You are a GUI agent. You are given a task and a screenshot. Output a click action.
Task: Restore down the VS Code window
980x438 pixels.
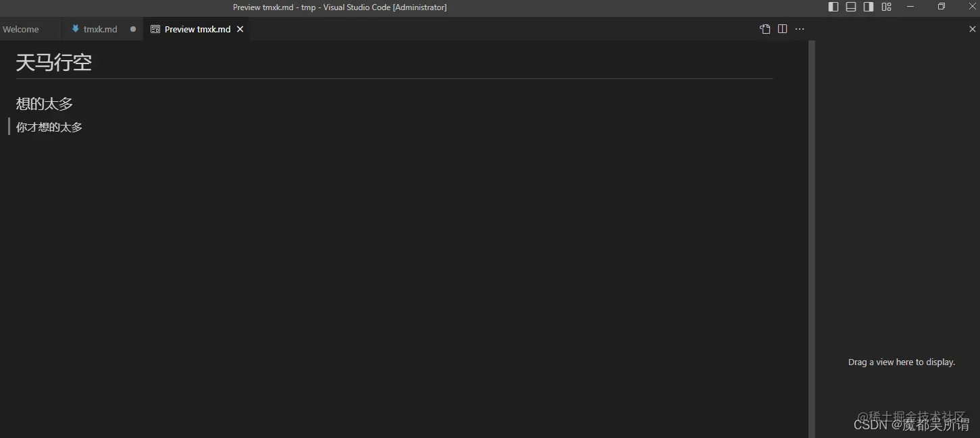942,7
